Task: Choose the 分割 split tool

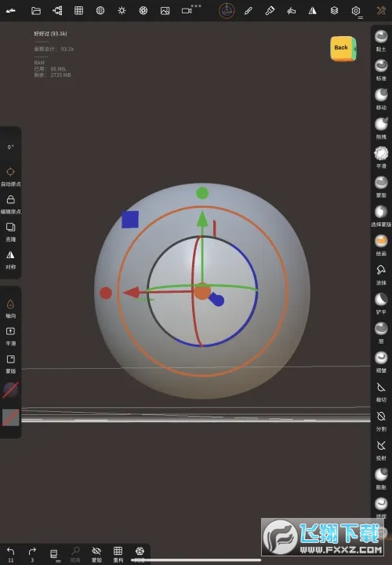Action: pos(381,421)
